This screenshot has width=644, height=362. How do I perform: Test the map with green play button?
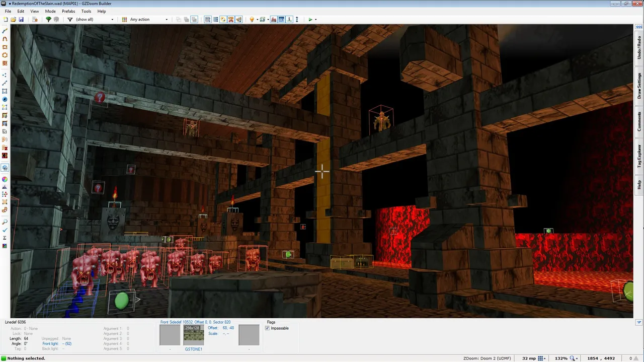click(x=310, y=20)
